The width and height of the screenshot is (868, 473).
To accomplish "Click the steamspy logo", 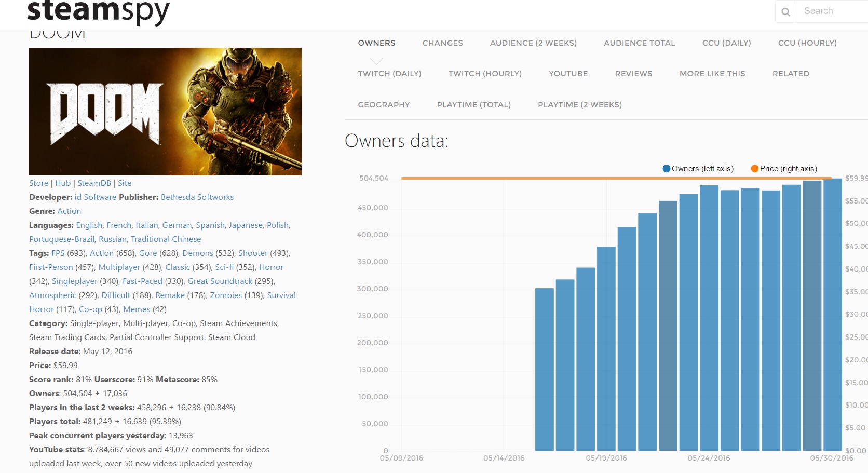I will (98, 11).
